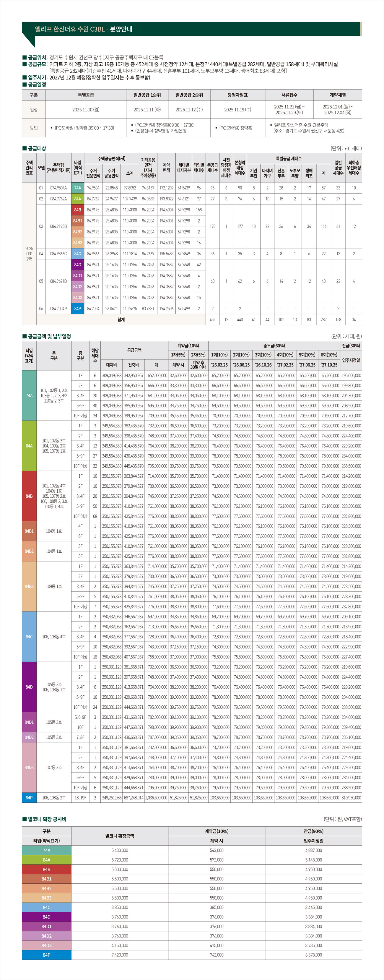Screen dimensions: 384x980
Task: Select the 74A swatch in 공급대상 table
Action: click(x=78, y=188)
